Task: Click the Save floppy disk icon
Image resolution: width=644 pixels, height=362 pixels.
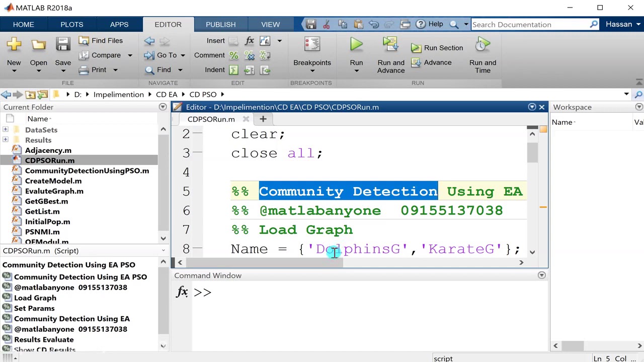Action: [x=63, y=45]
